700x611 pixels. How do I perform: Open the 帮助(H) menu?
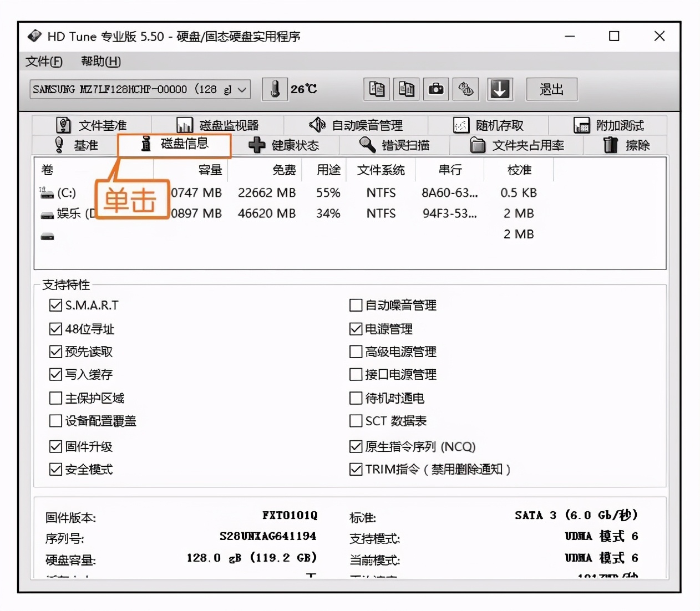[101, 62]
